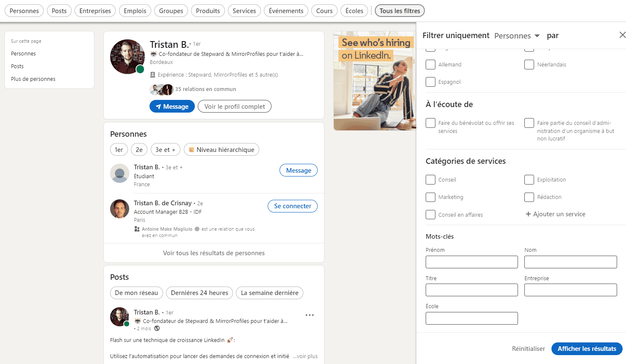
Task: Focus the Prénom keyword field
Action: [472, 262]
